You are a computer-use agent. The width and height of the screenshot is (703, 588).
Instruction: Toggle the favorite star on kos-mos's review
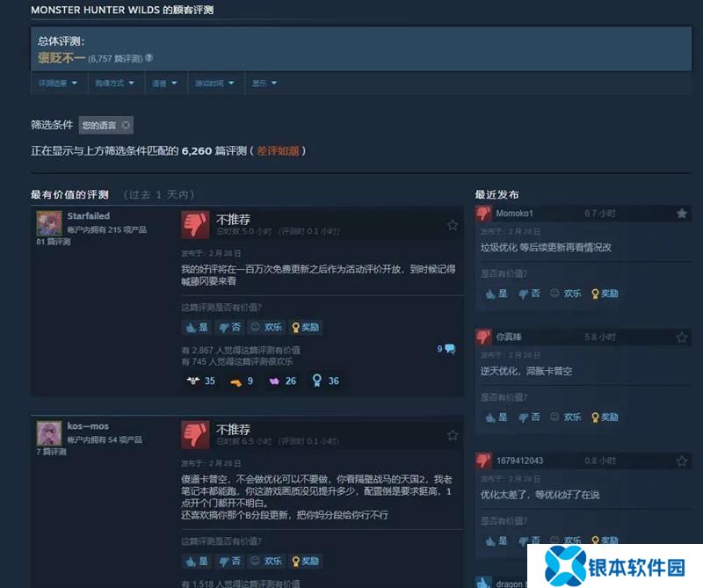pos(453,434)
